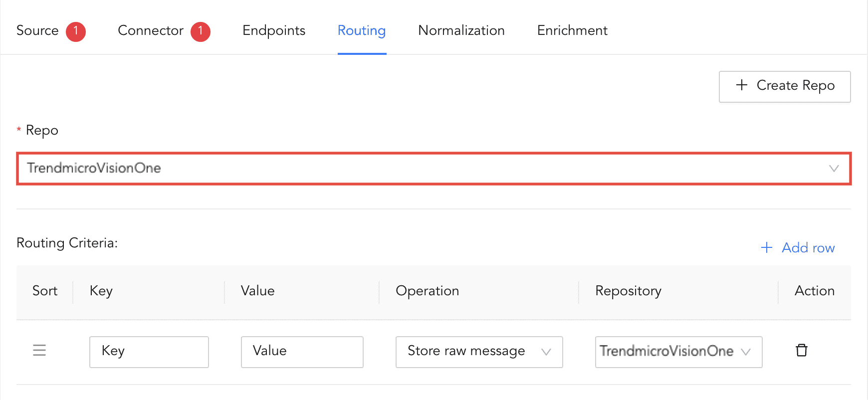Select the active Routing tab

pyautogui.click(x=362, y=31)
